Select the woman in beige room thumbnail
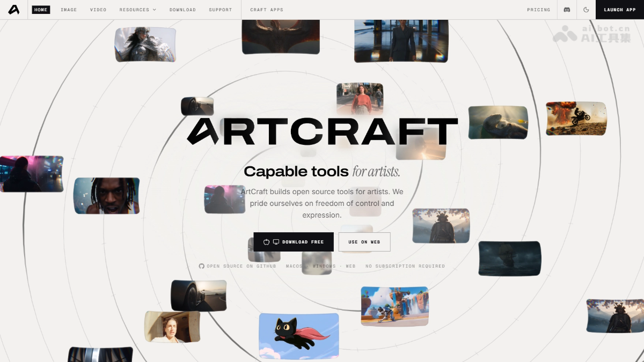This screenshot has height=362, width=644. click(x=172, y=327)
